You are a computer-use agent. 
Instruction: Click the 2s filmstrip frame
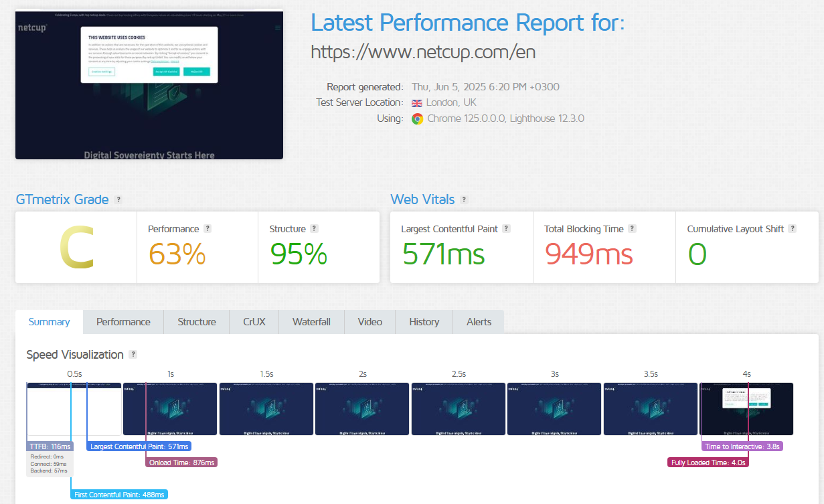362,409
